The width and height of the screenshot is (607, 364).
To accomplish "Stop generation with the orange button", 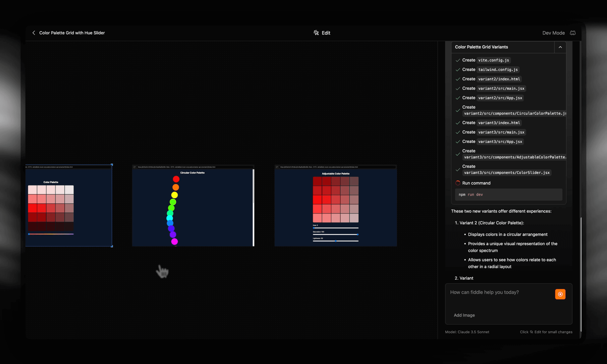I will click(x=560, y=294).
